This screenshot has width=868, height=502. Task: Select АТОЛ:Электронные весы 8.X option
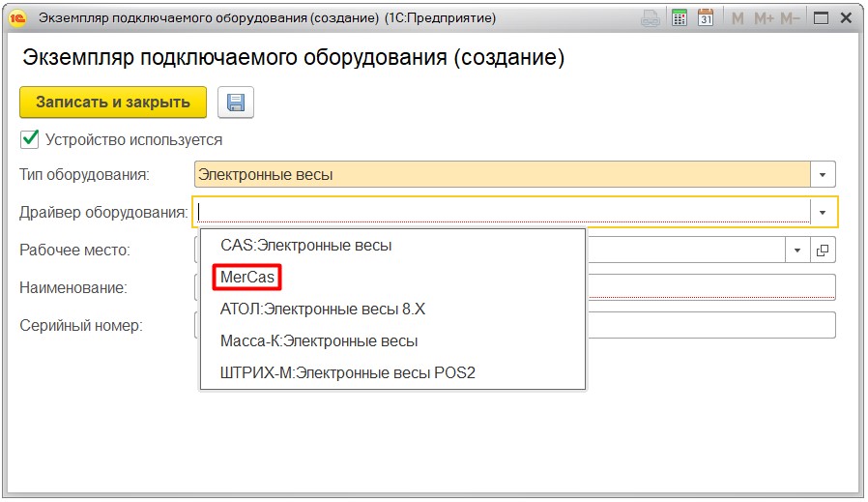(323, 310)
